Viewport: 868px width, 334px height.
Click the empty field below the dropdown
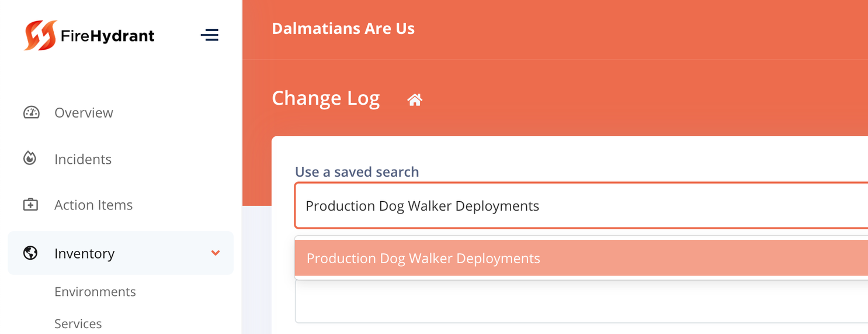click(581, 301)
